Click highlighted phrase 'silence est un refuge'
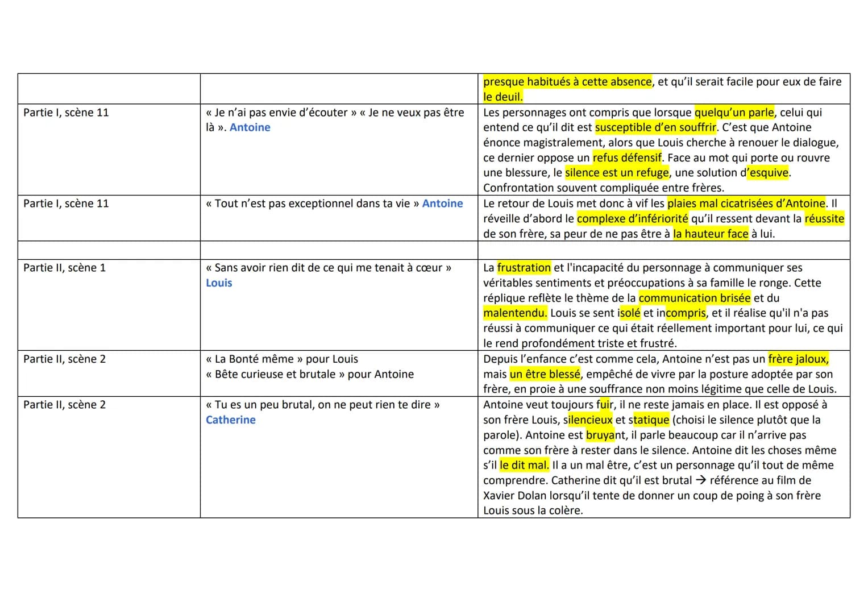Screen dimensions: 868x614 617,173
